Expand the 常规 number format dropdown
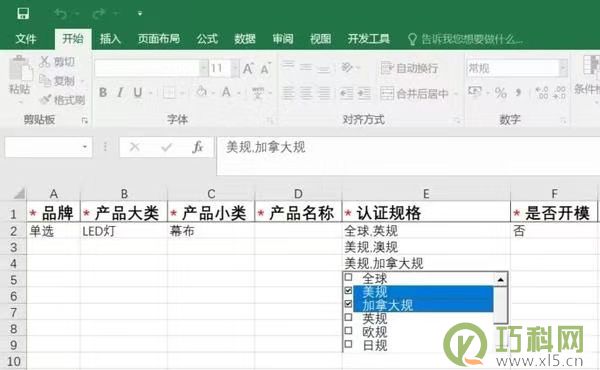600x370 pixels. click(563, 68)
